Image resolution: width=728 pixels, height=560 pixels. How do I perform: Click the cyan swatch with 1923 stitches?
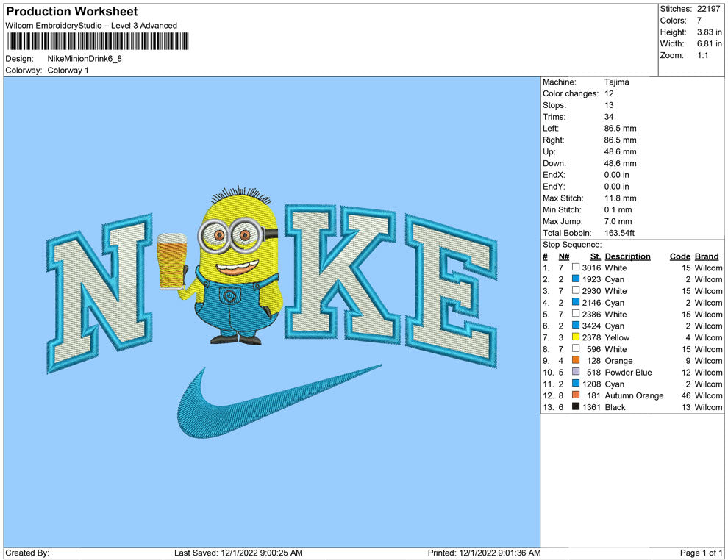coord(576,279)
